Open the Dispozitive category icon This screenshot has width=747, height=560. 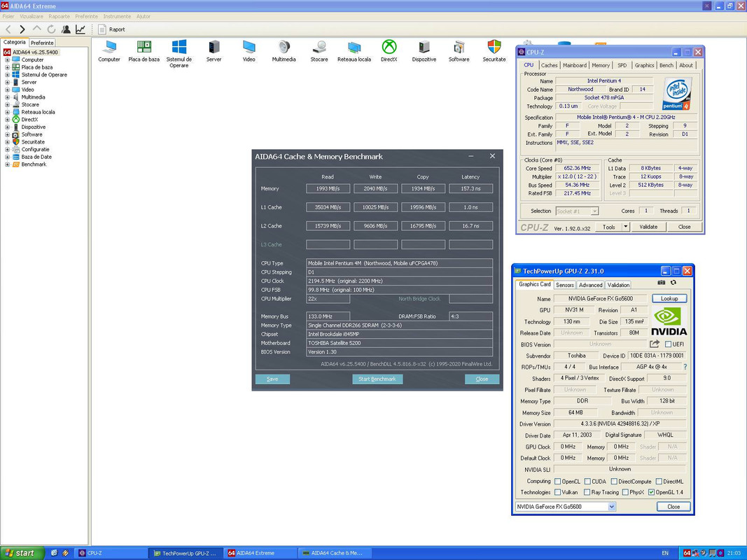[424, 51]
